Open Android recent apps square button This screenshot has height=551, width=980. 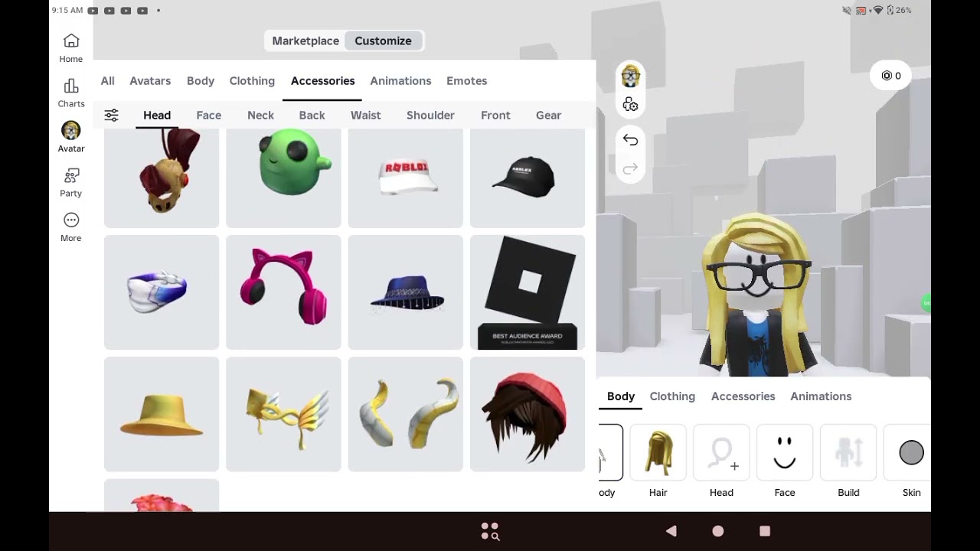click(x=765, y=531)
